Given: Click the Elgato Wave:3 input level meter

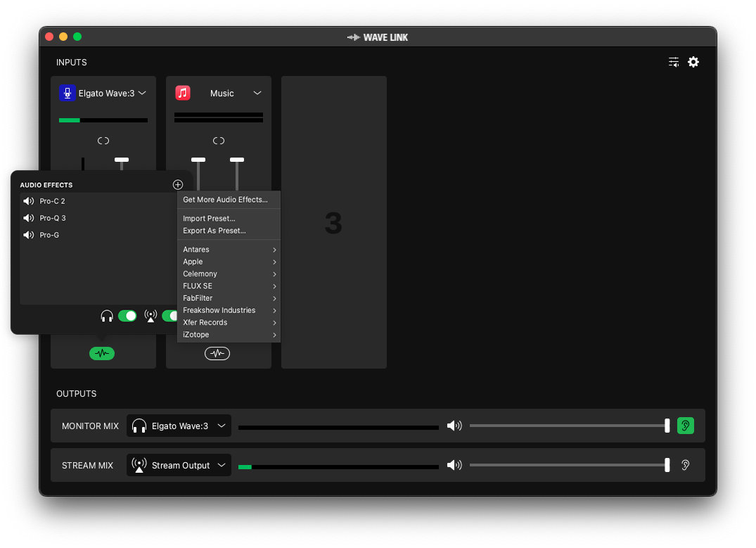Looking at the screenshot, I should pos(103,120).
